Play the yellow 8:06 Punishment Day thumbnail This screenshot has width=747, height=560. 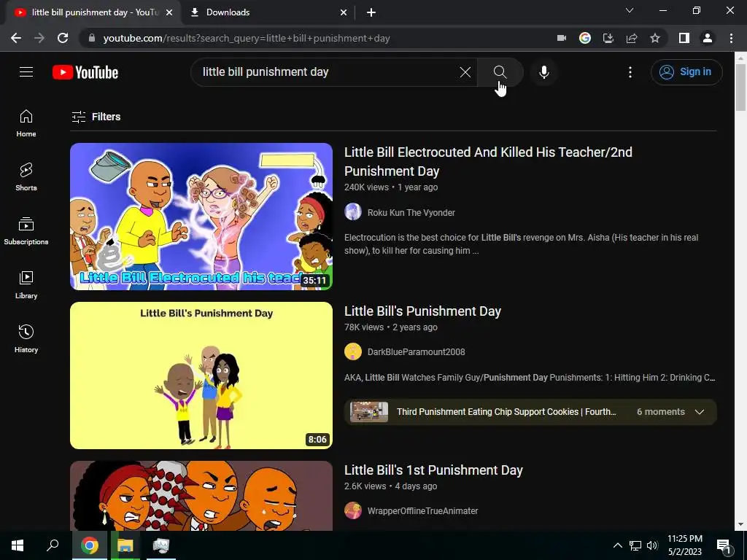pyautogui.click(x=201, y=376)
